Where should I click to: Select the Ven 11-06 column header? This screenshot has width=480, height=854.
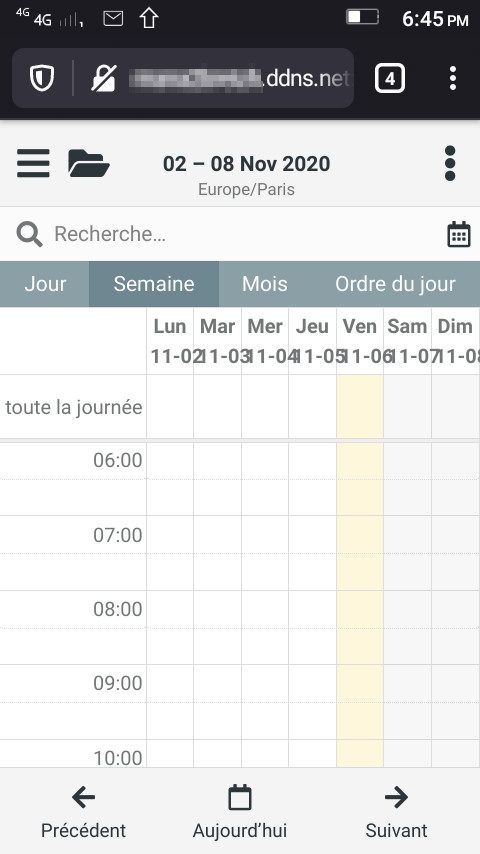pos(360,341)
